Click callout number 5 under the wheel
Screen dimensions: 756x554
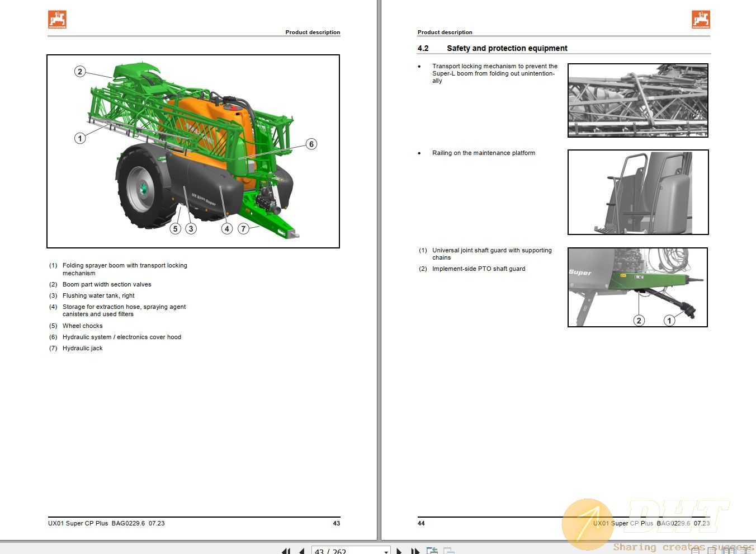click(176, 228)
